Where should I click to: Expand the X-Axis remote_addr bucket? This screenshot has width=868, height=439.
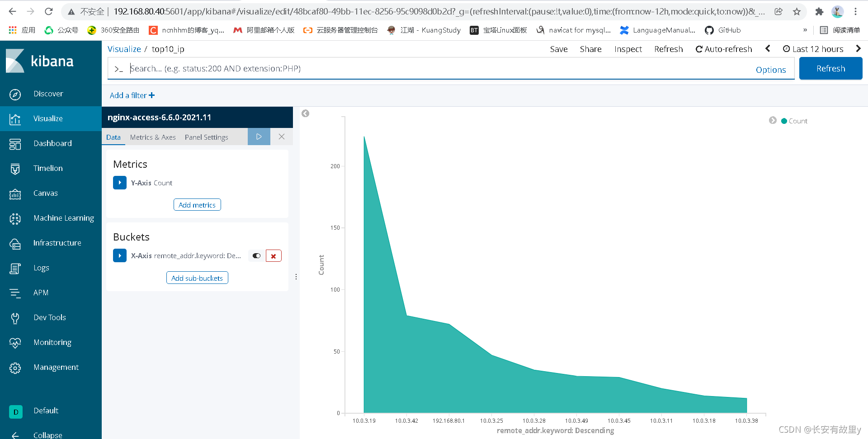120,255
